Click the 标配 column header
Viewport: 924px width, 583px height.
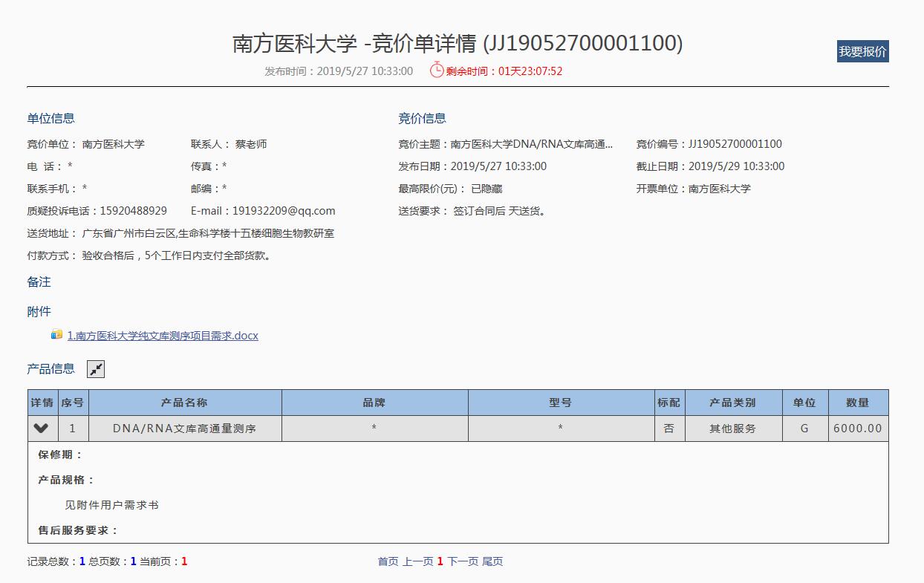coord(669,403)
